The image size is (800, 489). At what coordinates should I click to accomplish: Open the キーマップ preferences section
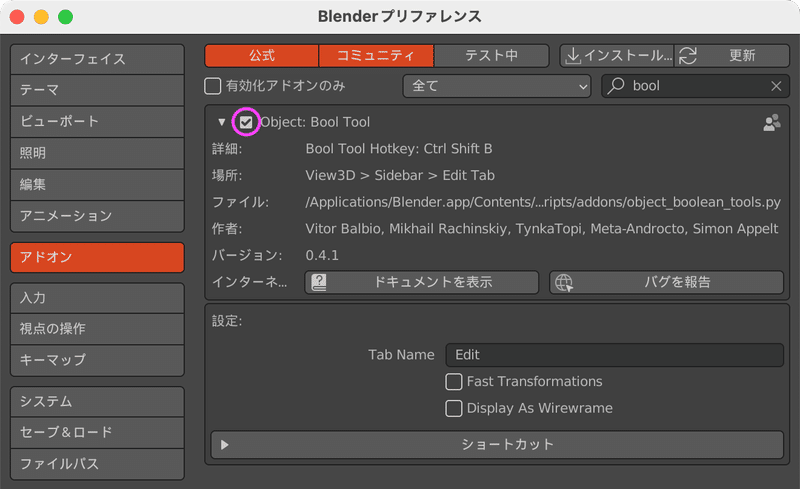(97, 360)
